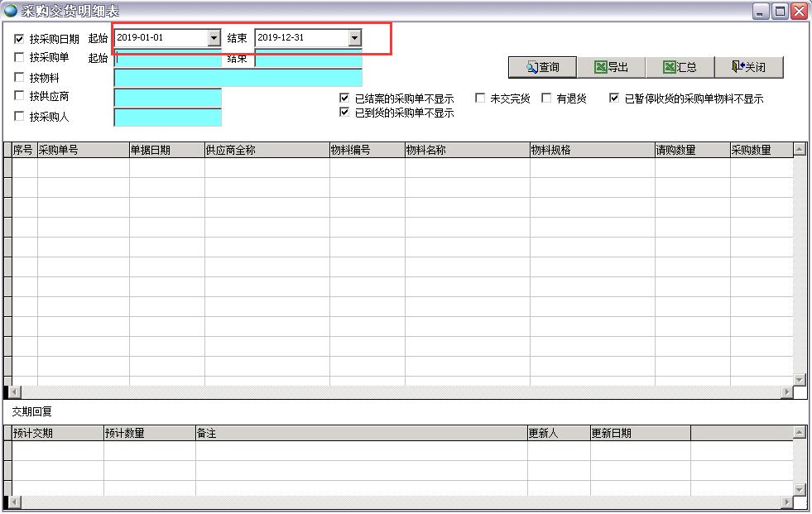Tick the 未交完货 checkbox
Image resolution: width=812 pixels, height=514 pixels.
[480, 98]
